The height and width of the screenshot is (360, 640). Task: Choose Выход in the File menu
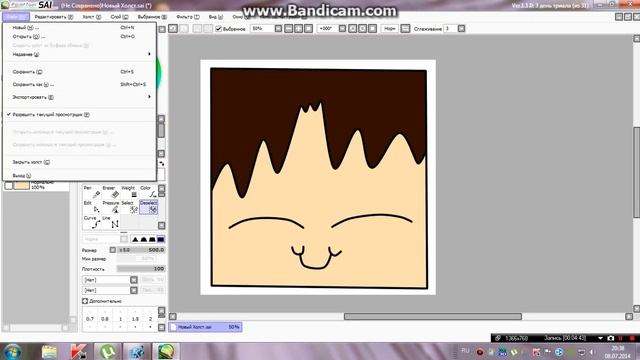79,176
